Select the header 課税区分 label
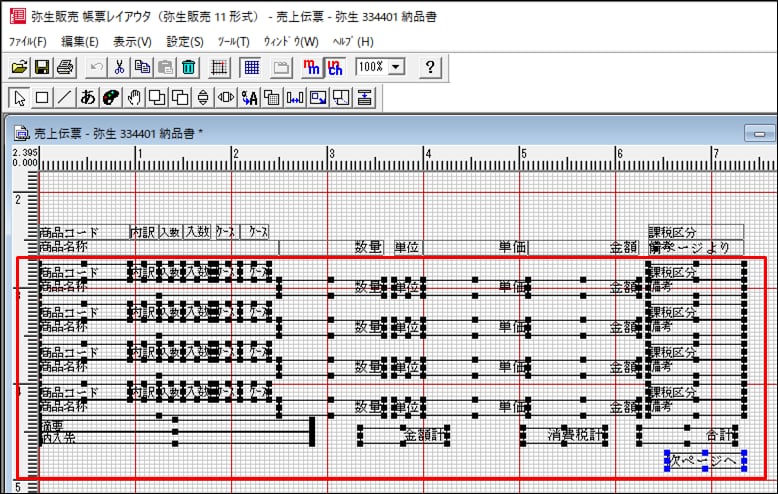The width and height of the screenshot is (778, 494). [696, 232]
